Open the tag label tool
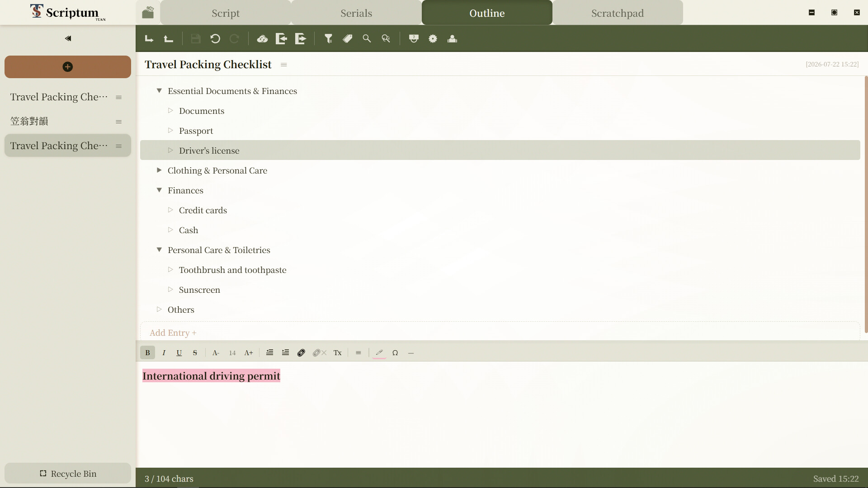The width and height of the screenshot is (868, 488). [x=348, y=39]
